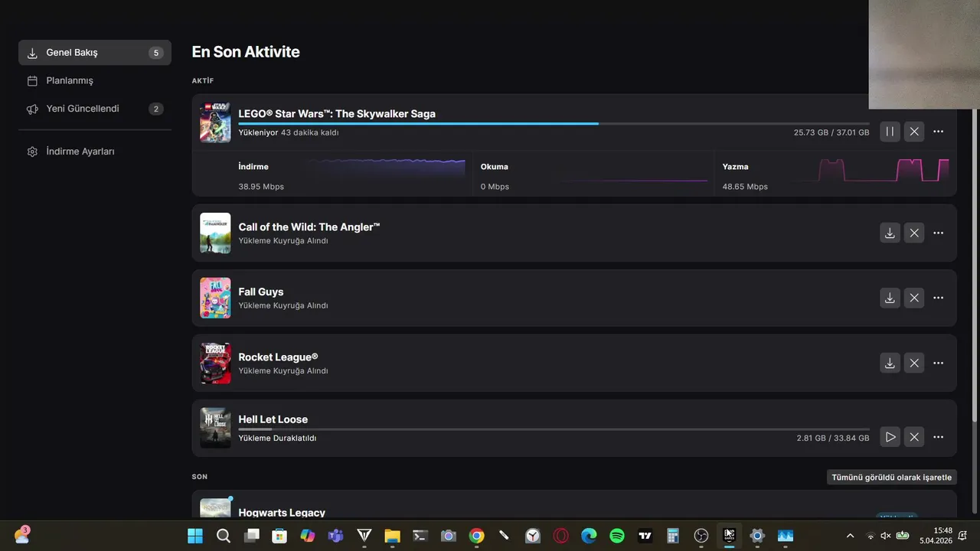Open File Explorer from the taskbar

point(392,536)
